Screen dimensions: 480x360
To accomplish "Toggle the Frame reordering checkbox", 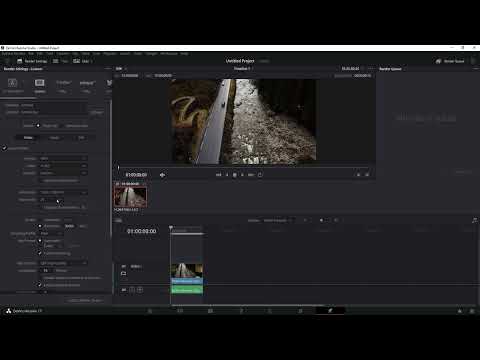I will pyautogui.click(x=40, y=253).
